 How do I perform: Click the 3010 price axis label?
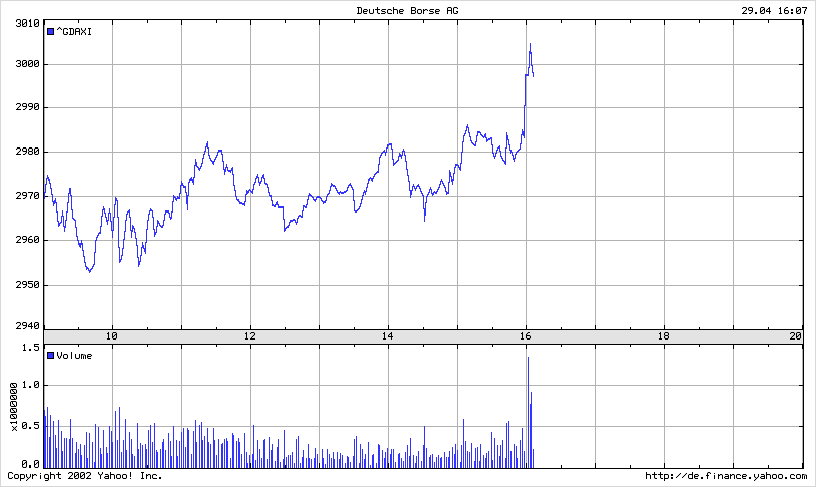(27, 23)
